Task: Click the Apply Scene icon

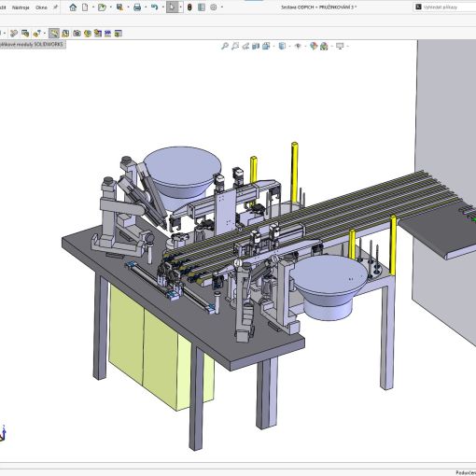Action: pos(324,47)
